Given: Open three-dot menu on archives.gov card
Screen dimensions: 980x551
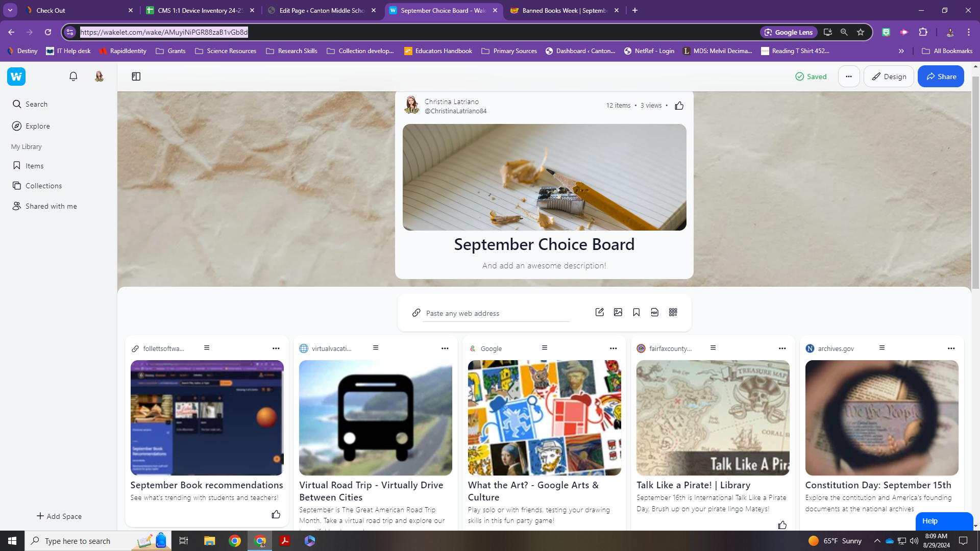Looking at the screenshot, I should [x=950, y=348].
